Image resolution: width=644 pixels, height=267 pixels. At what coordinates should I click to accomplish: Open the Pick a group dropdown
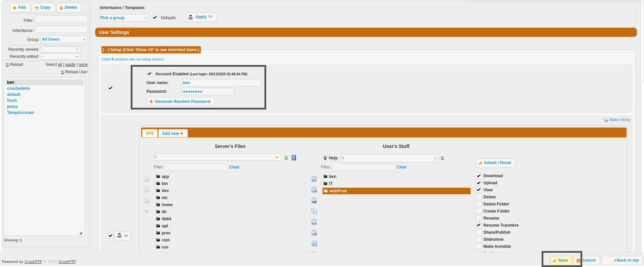(124, 18)
